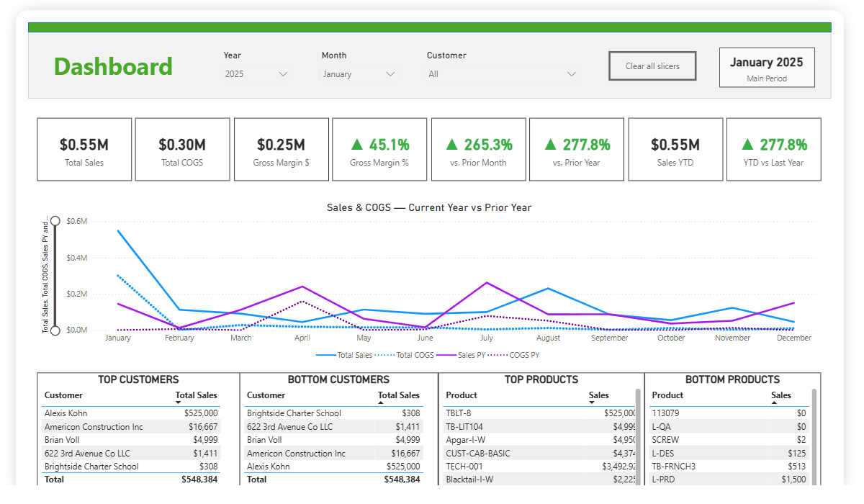Click the Total Sales $0.55M card

84,150
